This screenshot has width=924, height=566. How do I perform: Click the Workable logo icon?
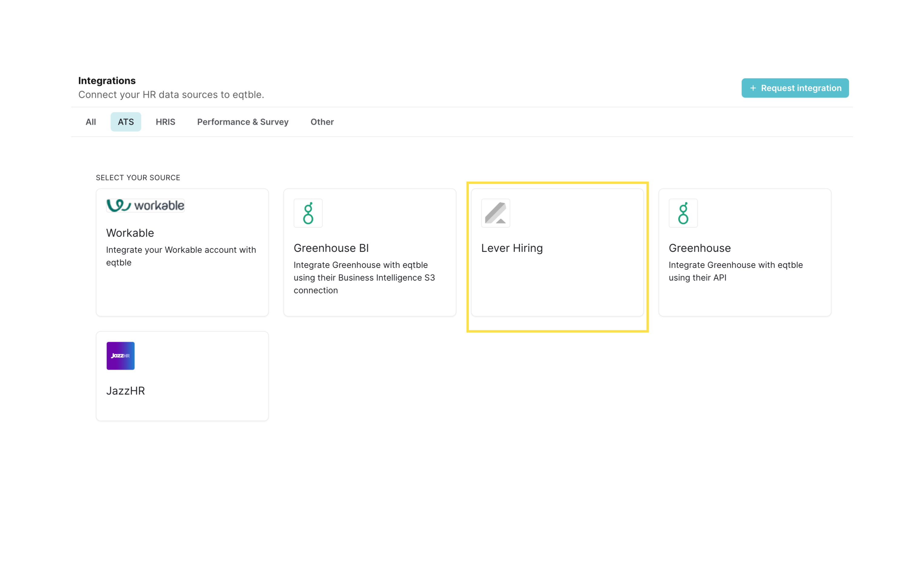click(145, 206)
